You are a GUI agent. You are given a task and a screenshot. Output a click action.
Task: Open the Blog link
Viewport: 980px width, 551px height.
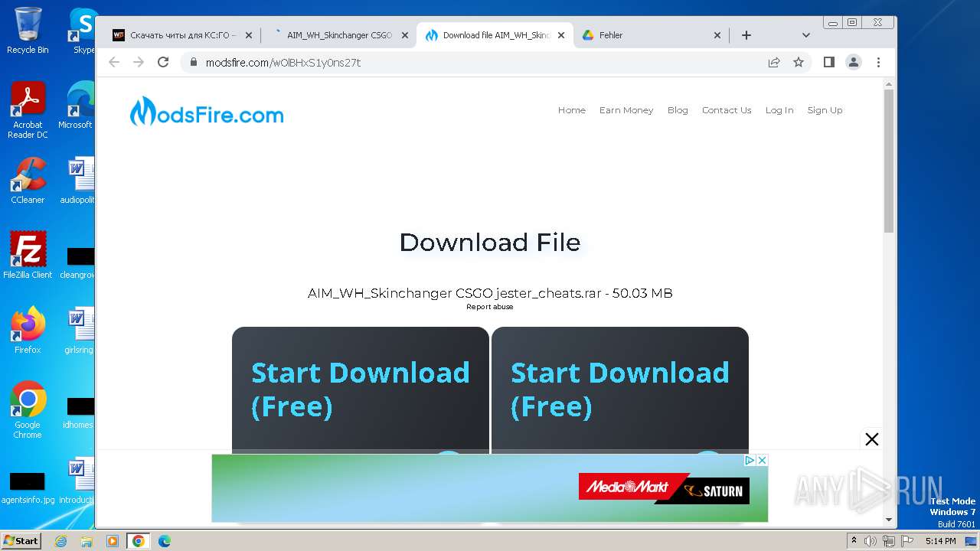click(678, 110)
